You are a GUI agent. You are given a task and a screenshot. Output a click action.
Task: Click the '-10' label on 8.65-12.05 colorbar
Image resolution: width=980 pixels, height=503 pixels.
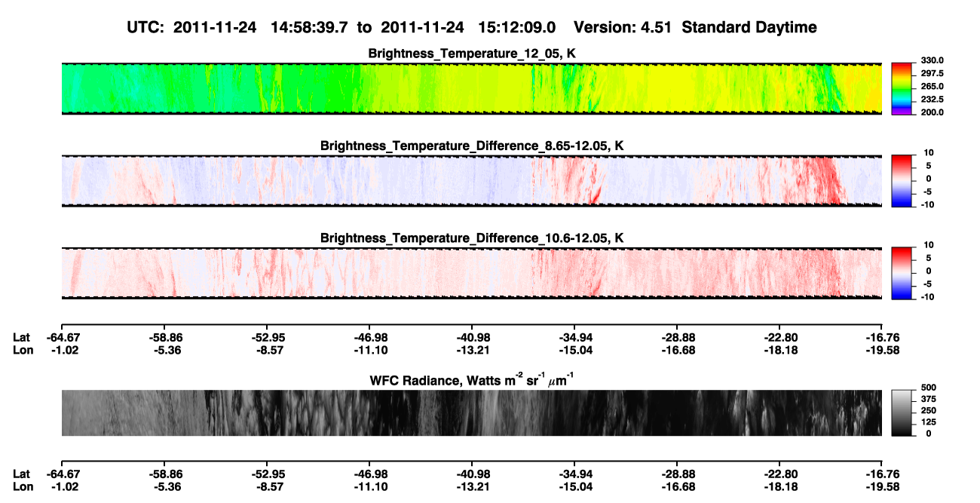[928, 205]
